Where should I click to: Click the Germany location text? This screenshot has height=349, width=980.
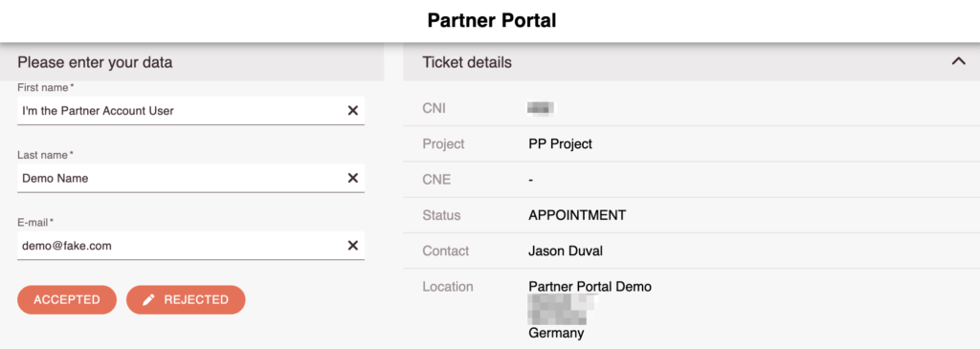[556, 333]
